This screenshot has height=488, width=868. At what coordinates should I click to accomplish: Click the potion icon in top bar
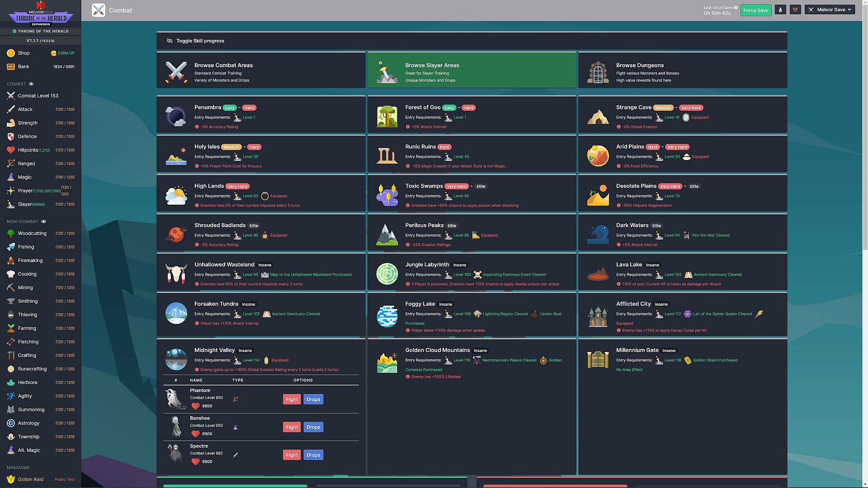coord(780,10)
